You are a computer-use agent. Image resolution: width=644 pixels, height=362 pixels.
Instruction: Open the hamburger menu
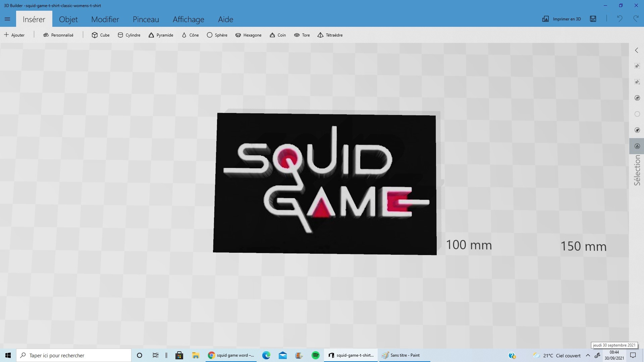coord(7,19)
